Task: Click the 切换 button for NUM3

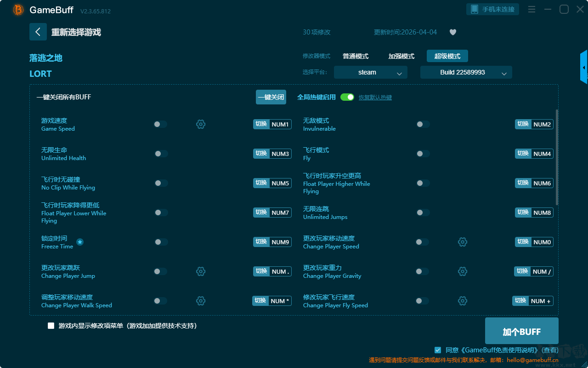Action: click(261, 154)
